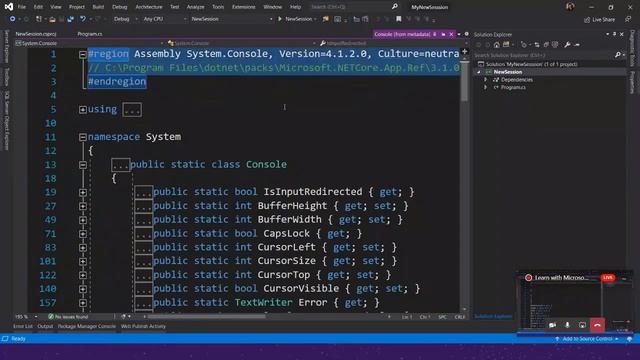The image size is (640, 360).
Task: Open the NewSession startup project dropdown
Action: (231, 19)
